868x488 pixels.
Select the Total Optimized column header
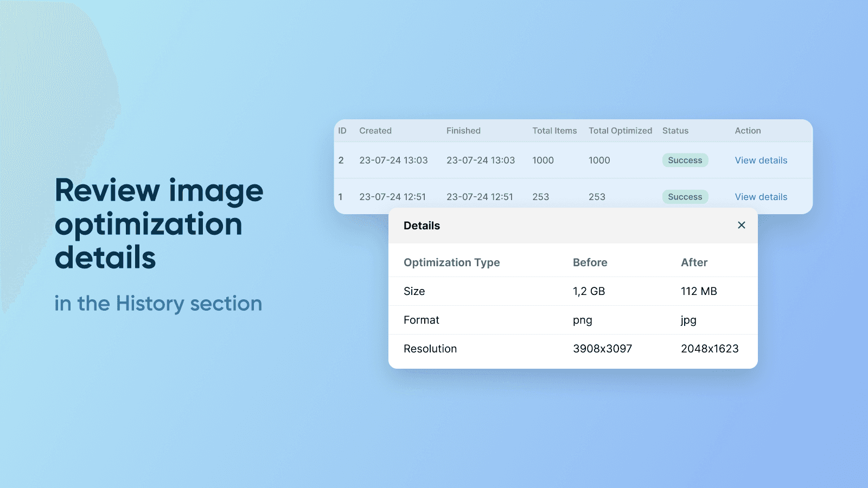pos(620,131)
